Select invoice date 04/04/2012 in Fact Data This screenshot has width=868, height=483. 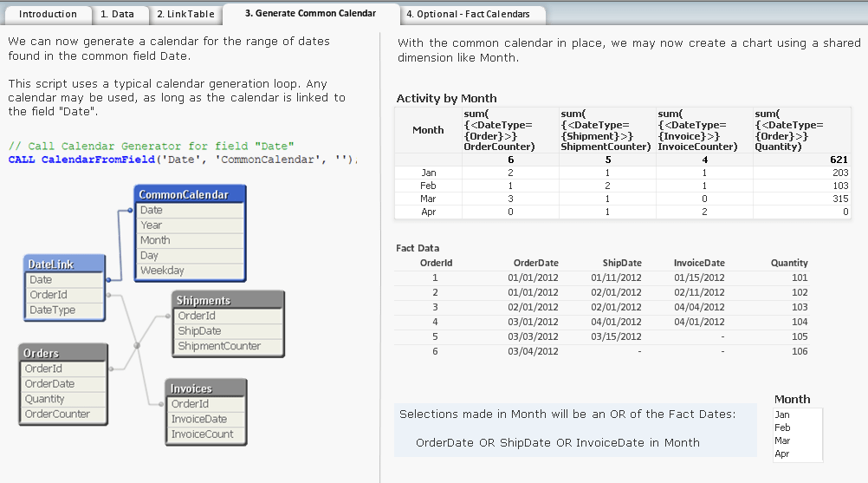(x=699, y=307)
